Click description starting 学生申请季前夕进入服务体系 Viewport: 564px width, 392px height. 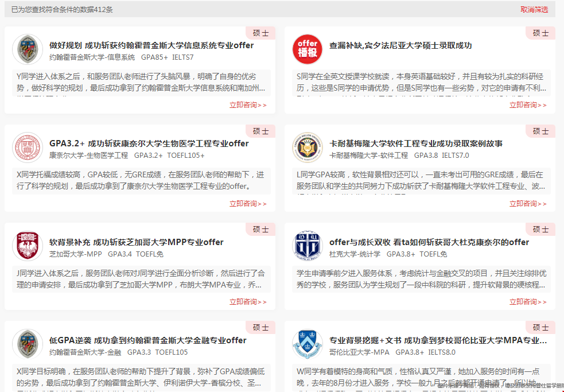click(421, 280)
